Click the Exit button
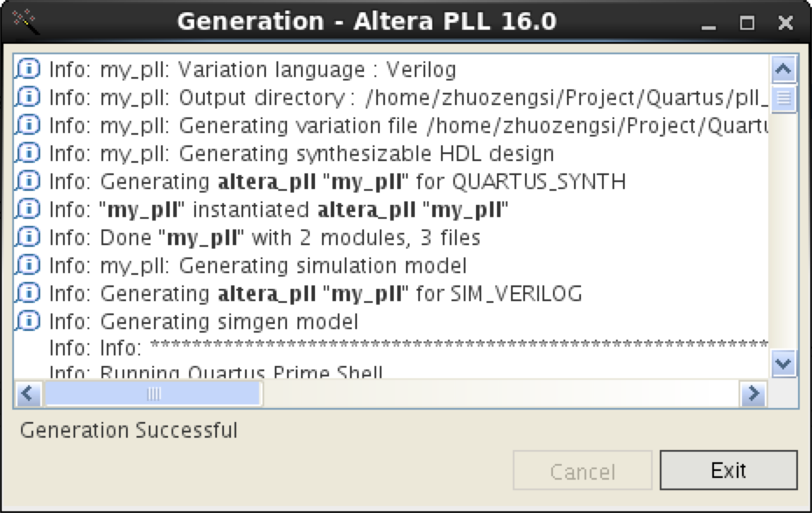 (x=728, y=470)
